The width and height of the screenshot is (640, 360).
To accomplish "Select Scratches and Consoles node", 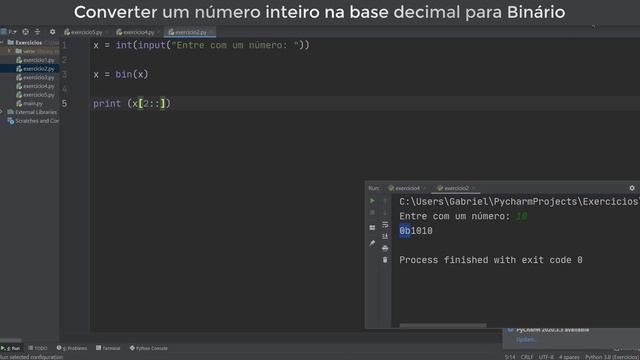I will point(33,121).
